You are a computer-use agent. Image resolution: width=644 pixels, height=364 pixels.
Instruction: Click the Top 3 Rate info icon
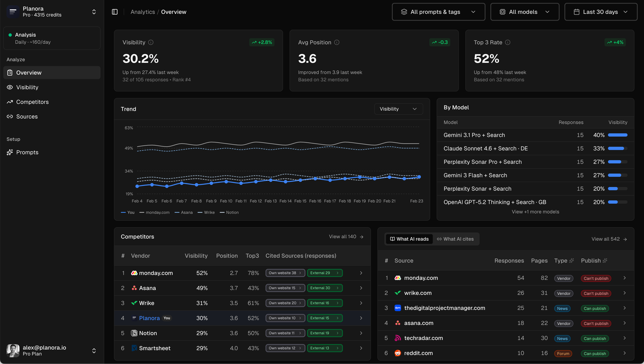(x=507, y=42)
